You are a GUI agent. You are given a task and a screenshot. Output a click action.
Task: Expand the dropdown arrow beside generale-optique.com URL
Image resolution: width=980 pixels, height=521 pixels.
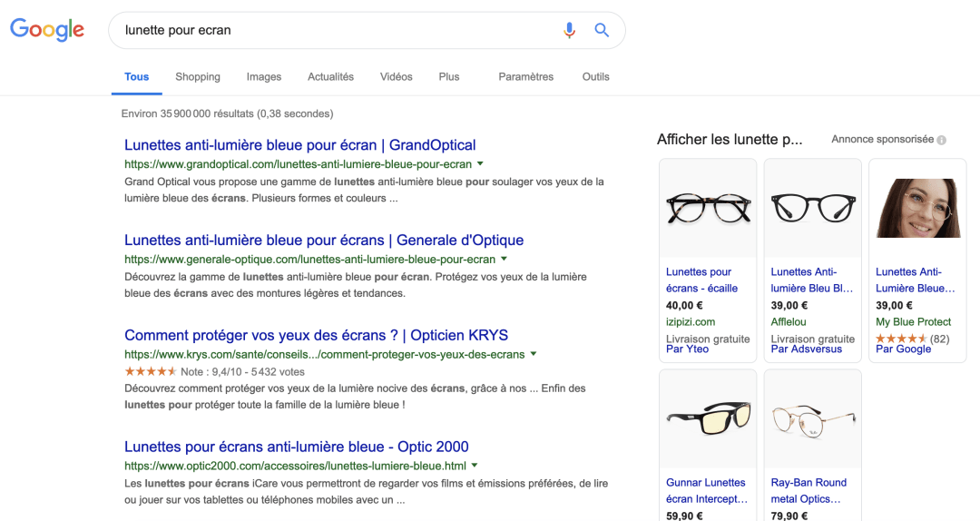click(x=504, y=259)
